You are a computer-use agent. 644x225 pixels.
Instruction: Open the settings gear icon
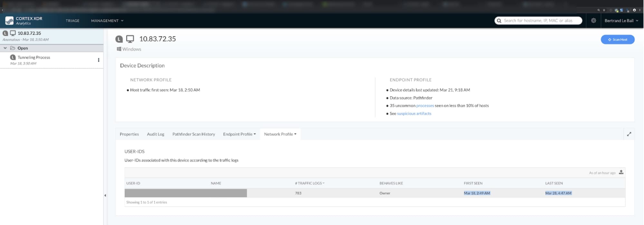(593, 21)
